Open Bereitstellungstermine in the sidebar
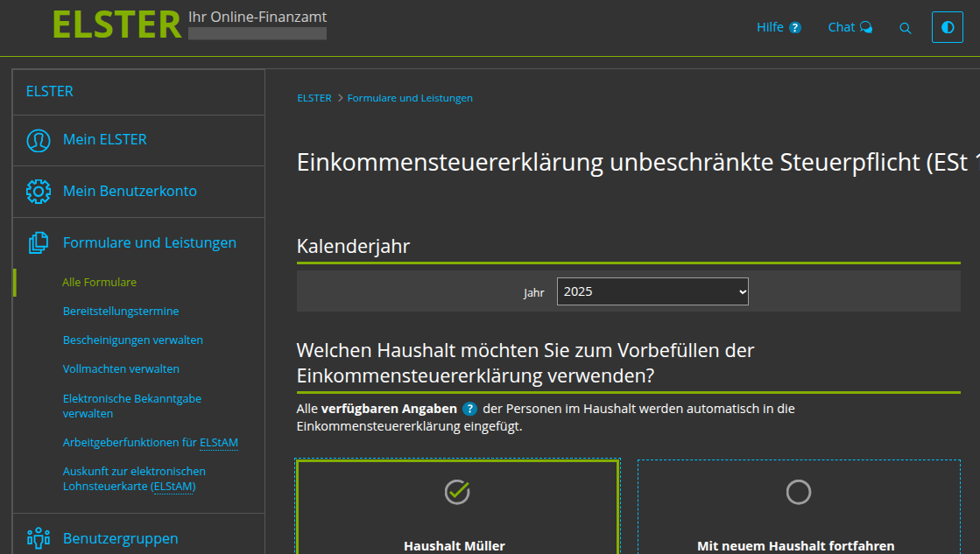 point(121,311)
